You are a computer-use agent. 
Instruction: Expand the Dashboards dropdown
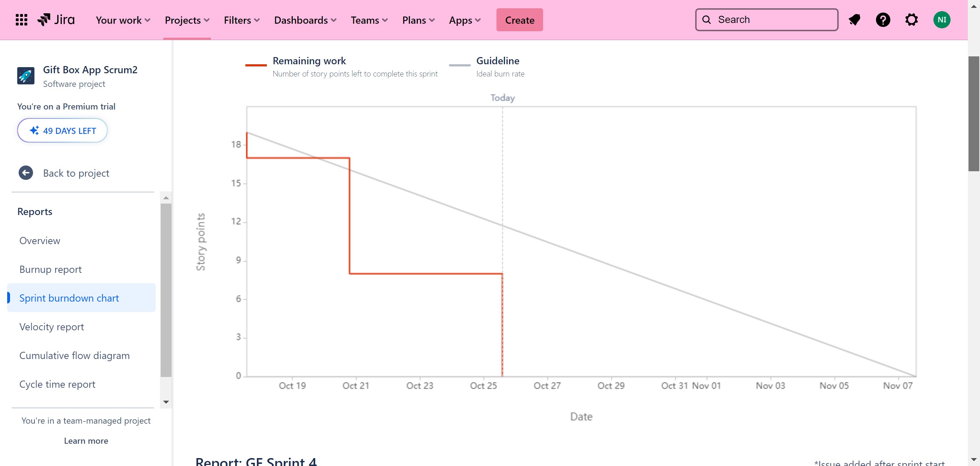305,20
